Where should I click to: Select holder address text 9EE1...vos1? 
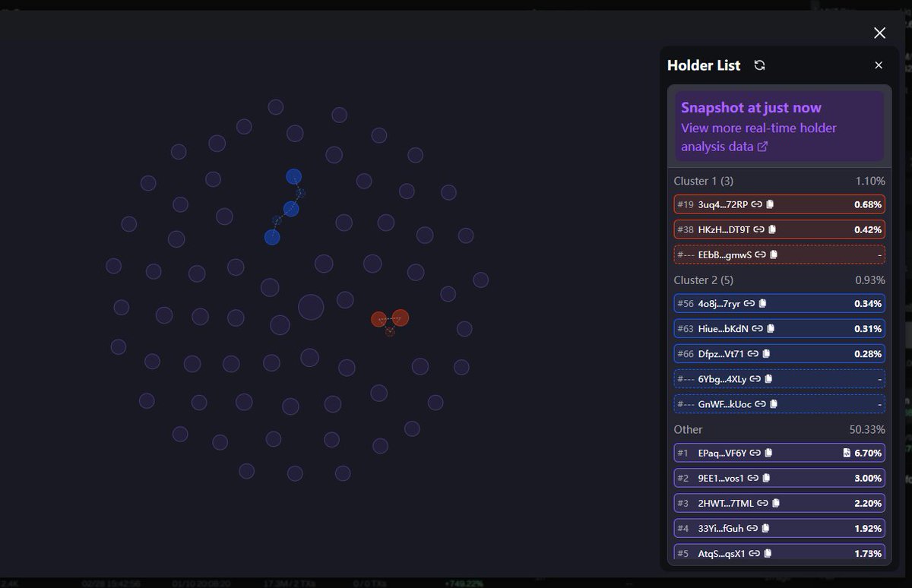pos(720,478)
